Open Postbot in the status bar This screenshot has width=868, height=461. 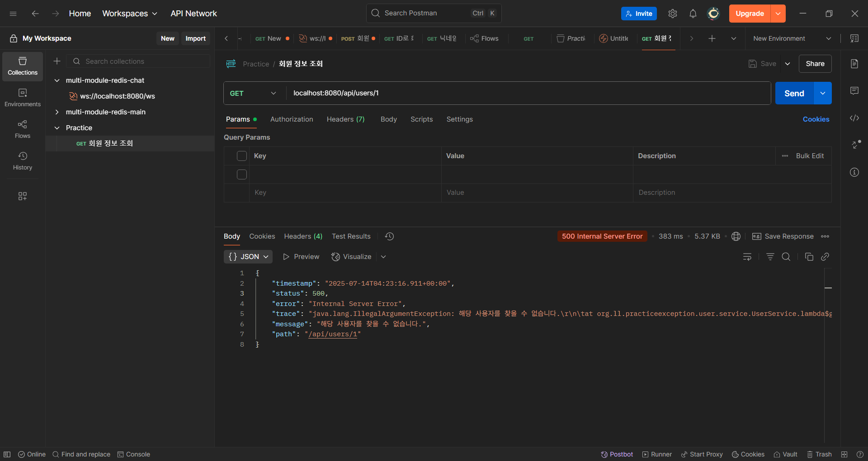[x=617, y=454]
